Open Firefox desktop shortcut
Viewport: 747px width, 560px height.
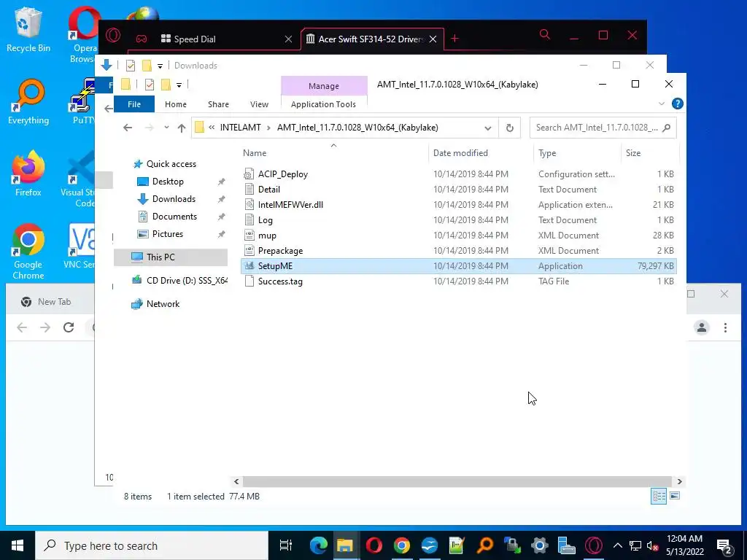pyautogui.click(x=28, y=174)
